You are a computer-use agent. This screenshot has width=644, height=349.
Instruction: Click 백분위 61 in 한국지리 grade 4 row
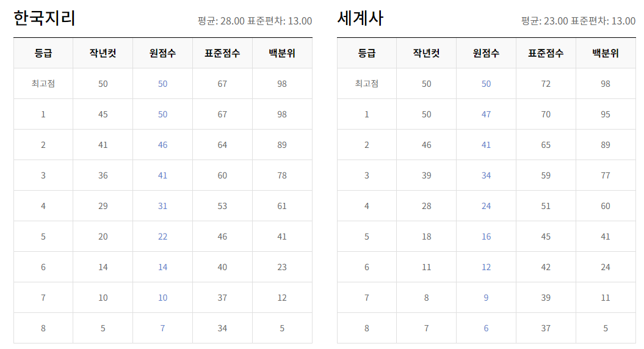click(282, 206)
